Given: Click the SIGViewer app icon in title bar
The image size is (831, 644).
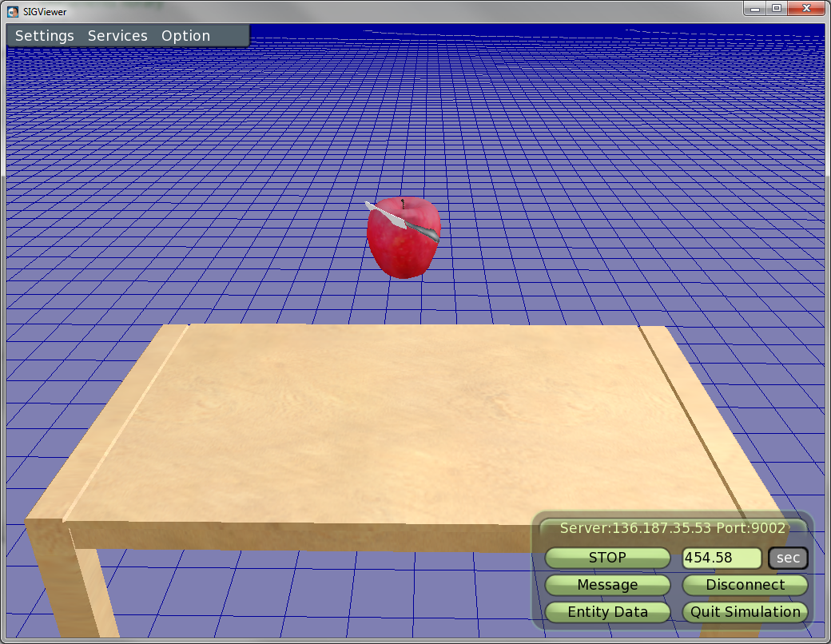Looking at the screenshot, I should (13, 11).
